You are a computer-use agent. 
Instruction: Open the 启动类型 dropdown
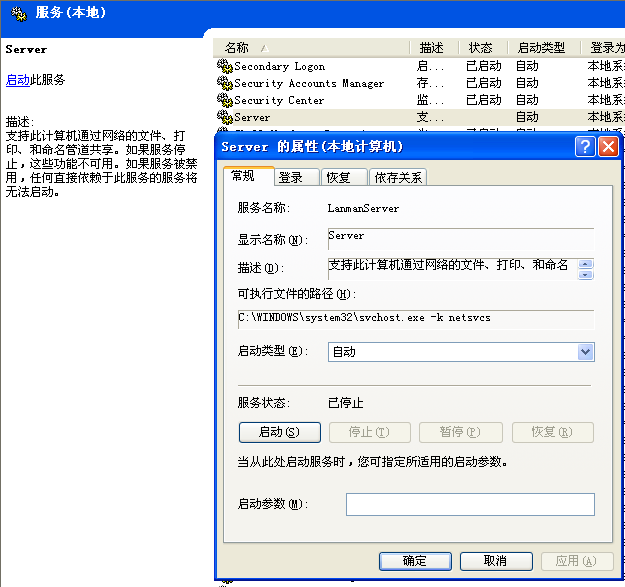[585, 352]
